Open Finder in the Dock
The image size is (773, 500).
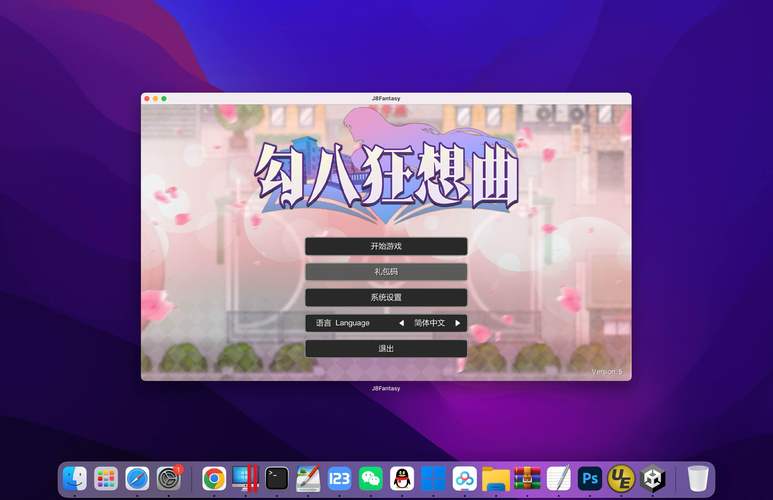[75, 478]
